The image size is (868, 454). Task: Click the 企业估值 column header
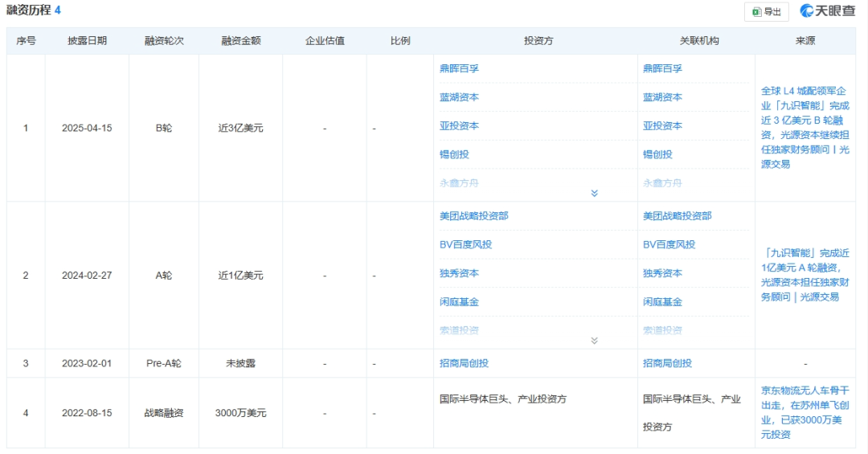tap(325, 41)
